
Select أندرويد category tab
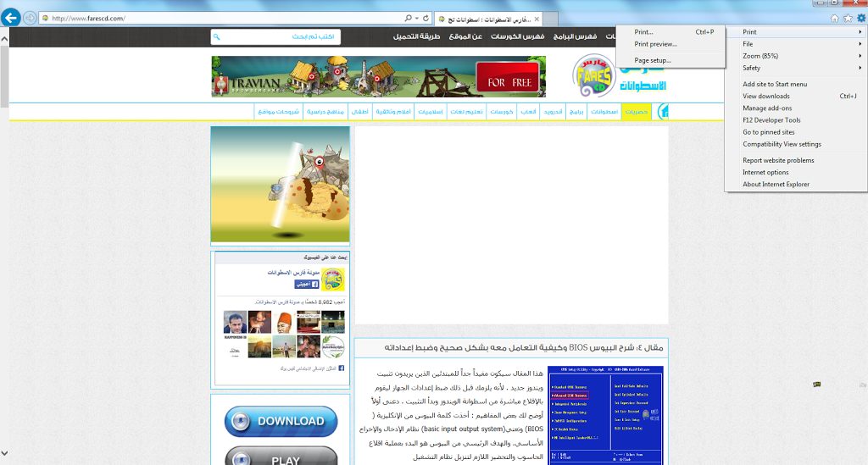553,112
